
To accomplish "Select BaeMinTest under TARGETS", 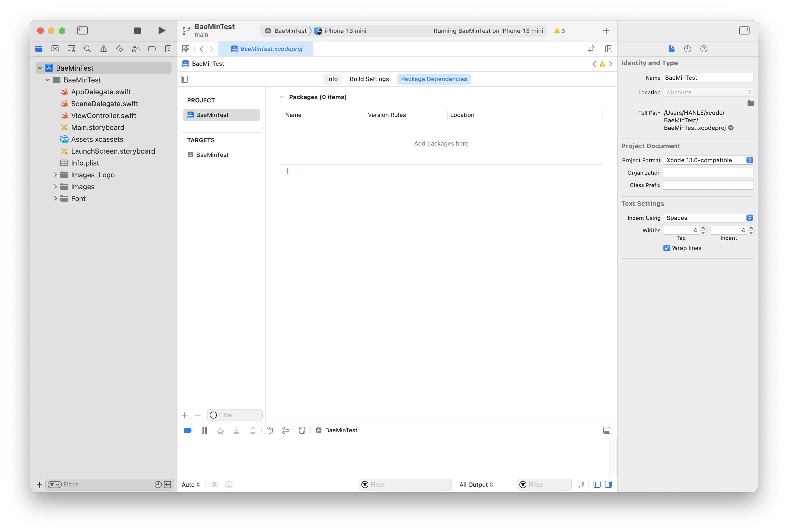I will coord(212,155).
